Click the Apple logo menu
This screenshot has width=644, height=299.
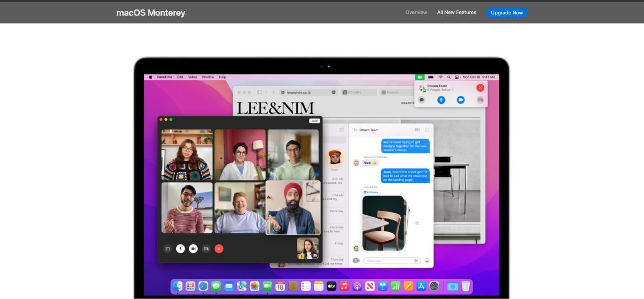(151, 77)
